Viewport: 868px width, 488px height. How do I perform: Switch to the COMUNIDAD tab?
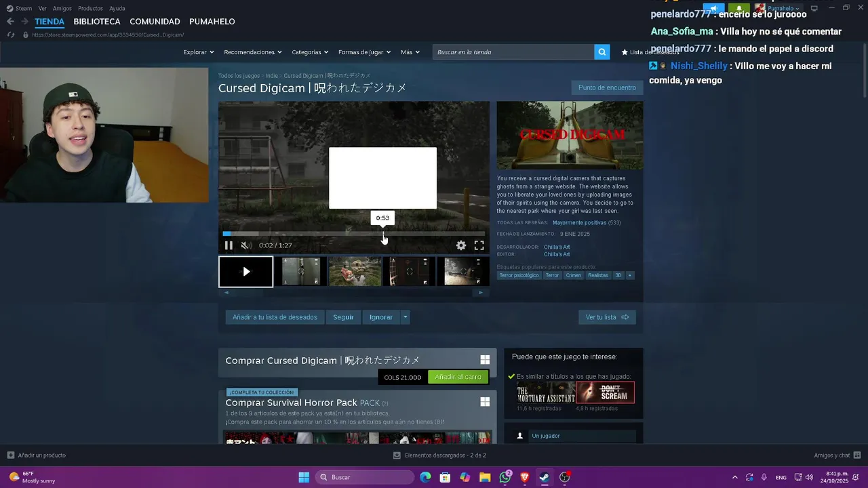click(155, 22)
